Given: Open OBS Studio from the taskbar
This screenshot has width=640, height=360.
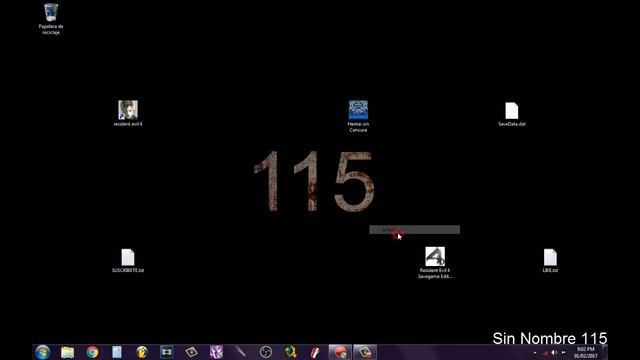Looking at the screenshot, I should (266, 352).
